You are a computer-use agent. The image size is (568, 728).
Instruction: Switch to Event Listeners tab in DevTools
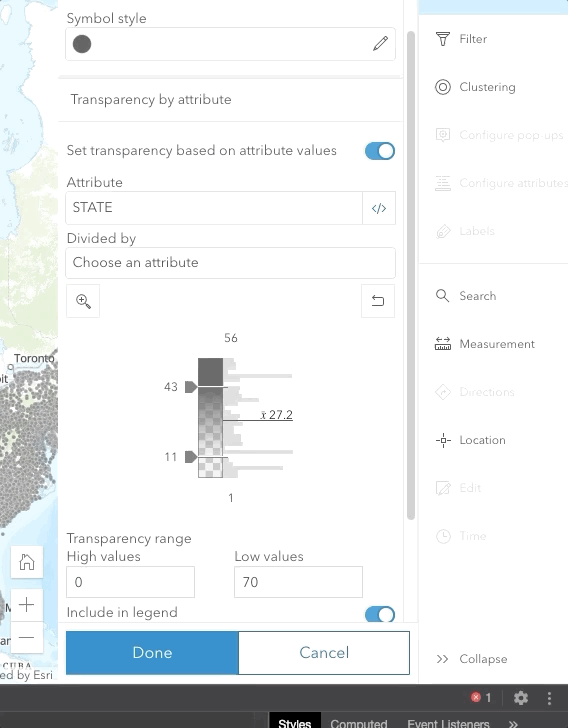[448, 722]
